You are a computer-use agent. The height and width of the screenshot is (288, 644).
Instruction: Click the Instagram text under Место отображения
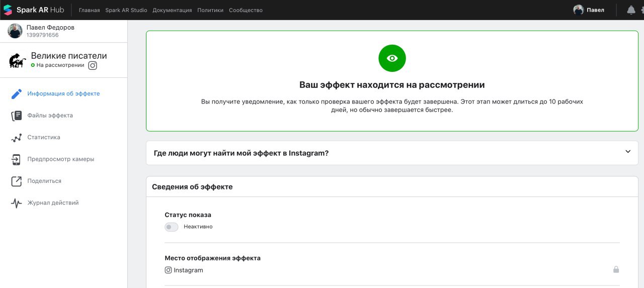click(188, 270)
